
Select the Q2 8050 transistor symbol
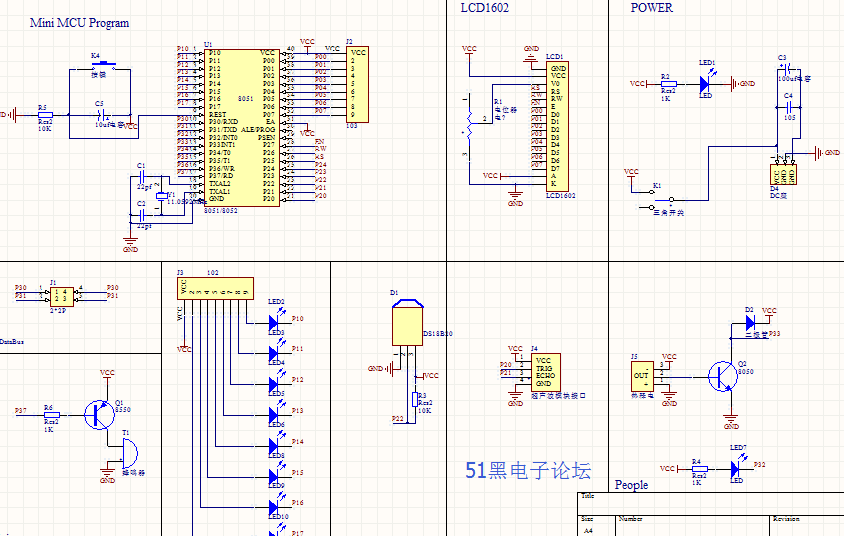click(722, 376)
